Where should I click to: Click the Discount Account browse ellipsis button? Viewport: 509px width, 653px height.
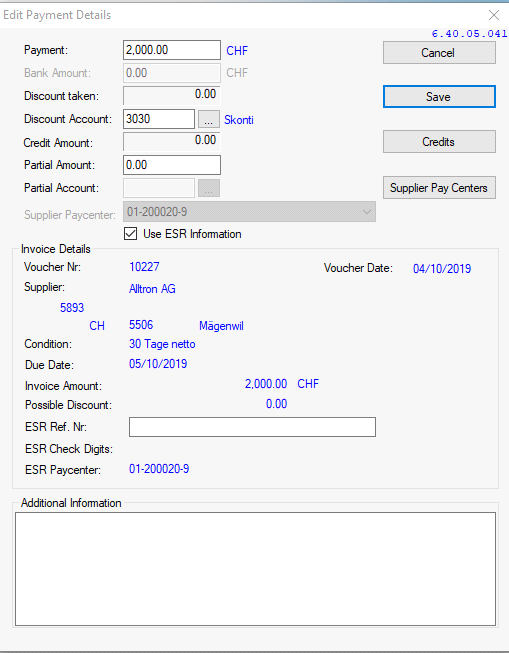coord(209,119)
